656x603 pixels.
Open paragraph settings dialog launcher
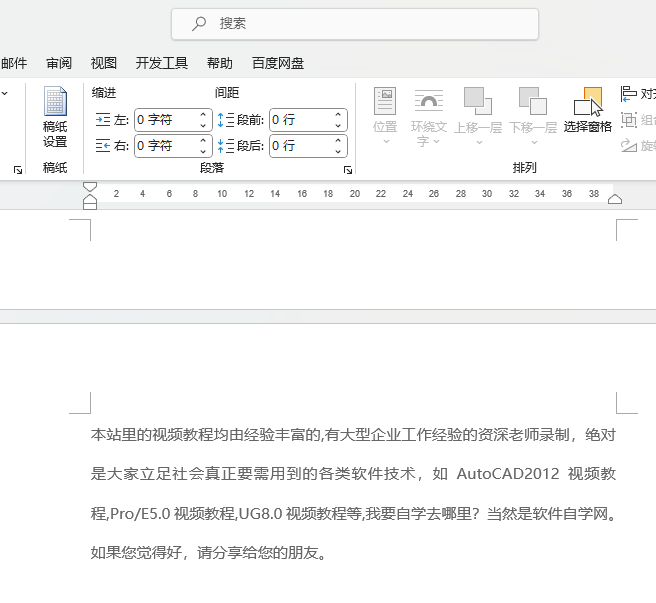coord(348,169)
